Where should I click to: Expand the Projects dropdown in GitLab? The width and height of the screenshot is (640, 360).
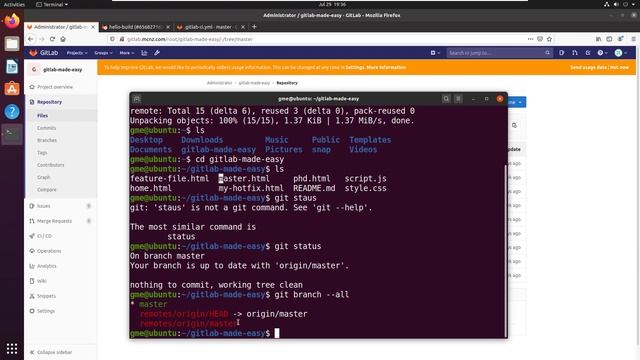tap(77, 53)
